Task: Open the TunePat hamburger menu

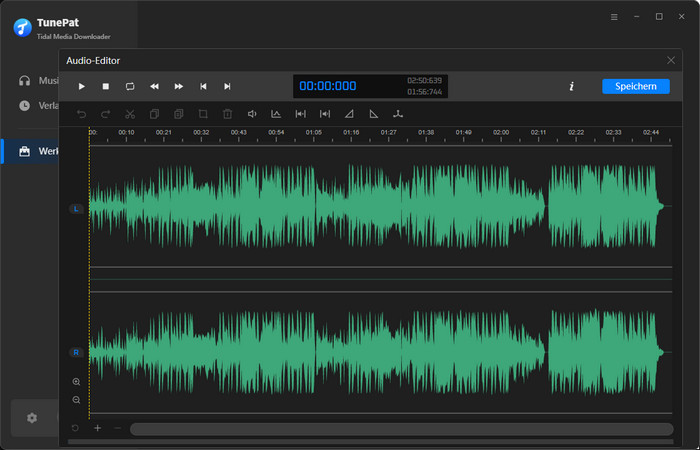Action: tap(614, 17)
